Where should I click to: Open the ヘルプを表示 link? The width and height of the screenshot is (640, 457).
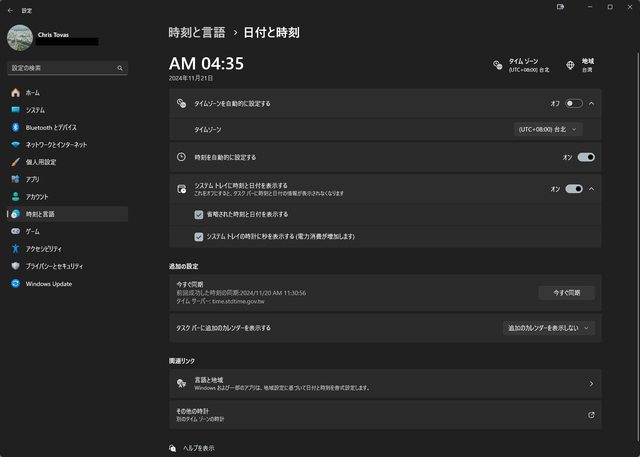click(196, 448)
